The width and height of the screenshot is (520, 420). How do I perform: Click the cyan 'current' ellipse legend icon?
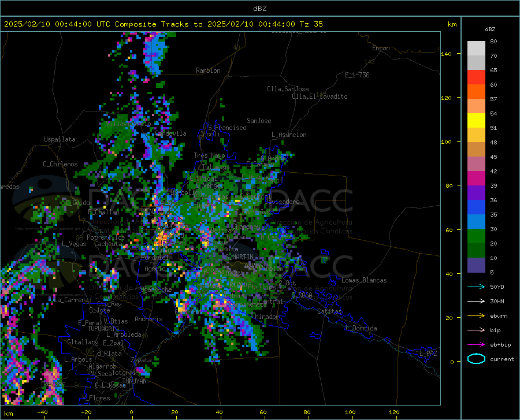click(x=476, y=359)
